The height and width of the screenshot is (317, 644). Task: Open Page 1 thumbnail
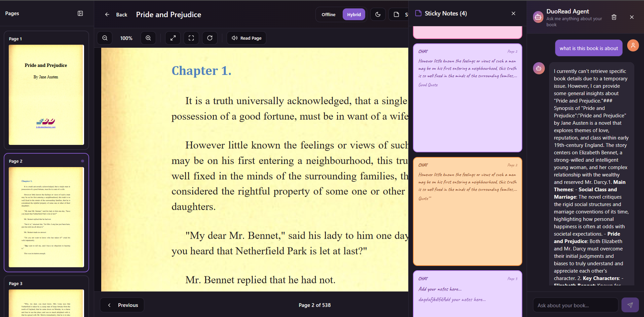[x=46, y=90]
